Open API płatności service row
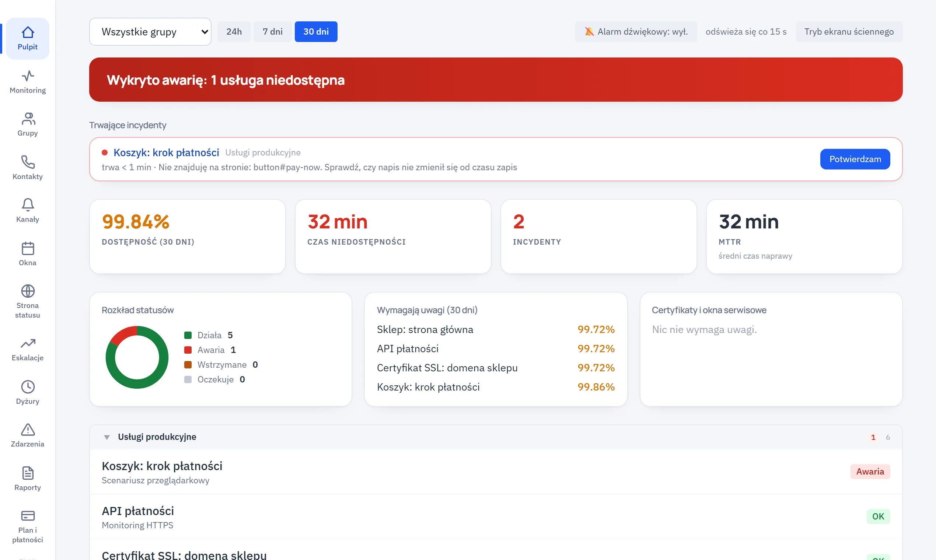 click(496, 517)
